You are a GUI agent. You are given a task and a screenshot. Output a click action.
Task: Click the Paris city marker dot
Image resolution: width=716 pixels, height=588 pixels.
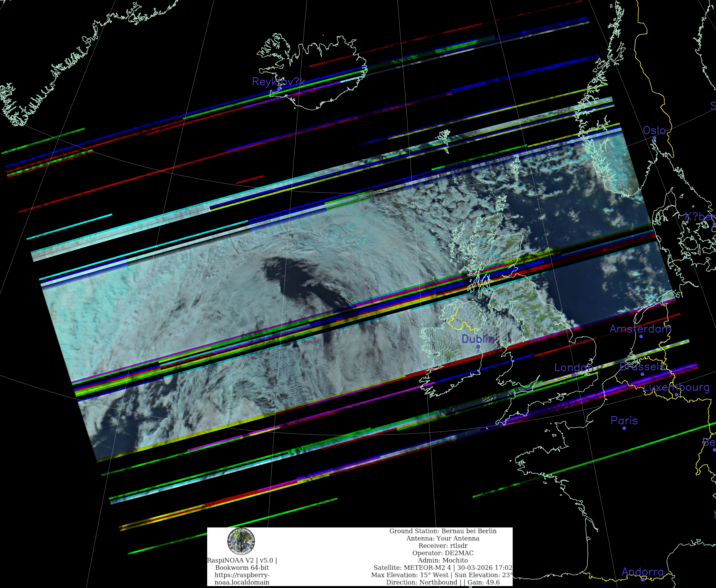[x=624, y=428]
